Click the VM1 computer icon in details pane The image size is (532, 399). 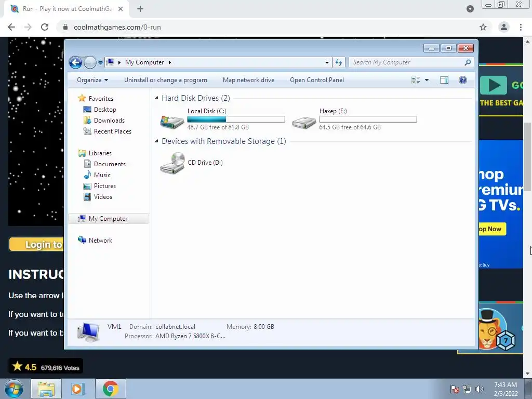click(88, 331)
